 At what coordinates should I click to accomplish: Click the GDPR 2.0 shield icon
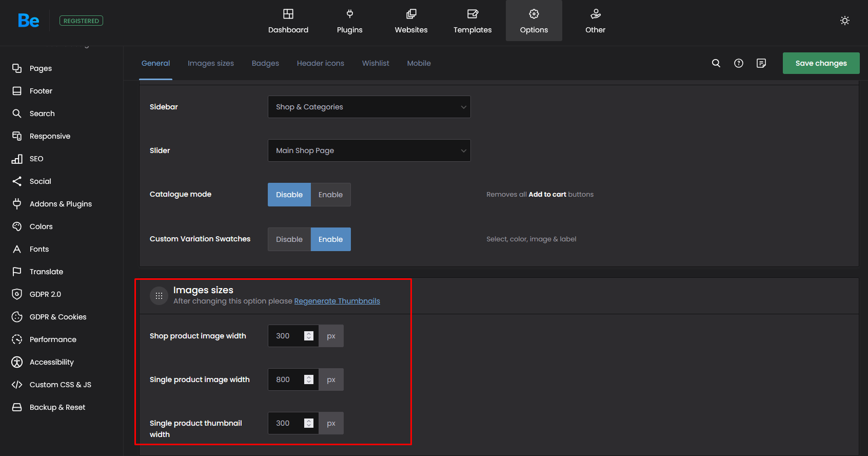tap(17, 294)
